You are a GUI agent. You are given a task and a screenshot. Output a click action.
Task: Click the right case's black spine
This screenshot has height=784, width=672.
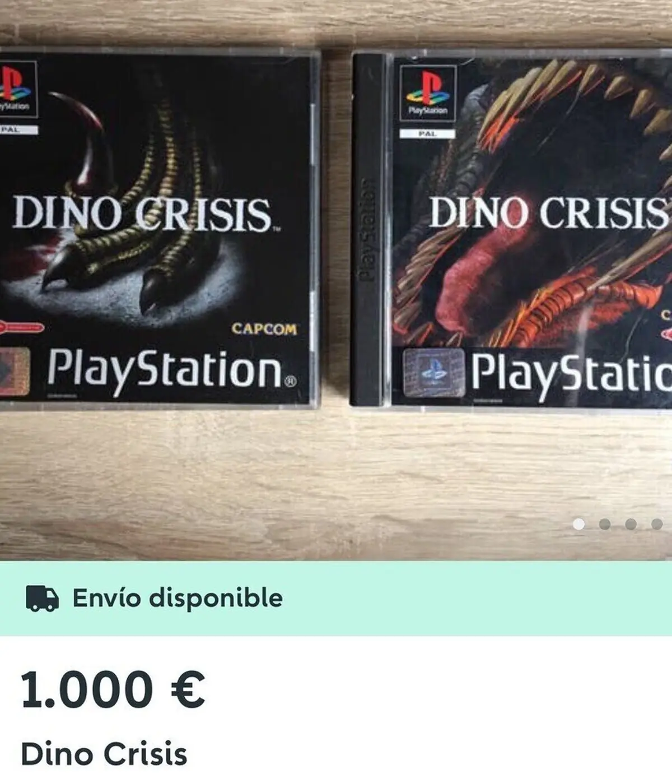click(369, 230)
